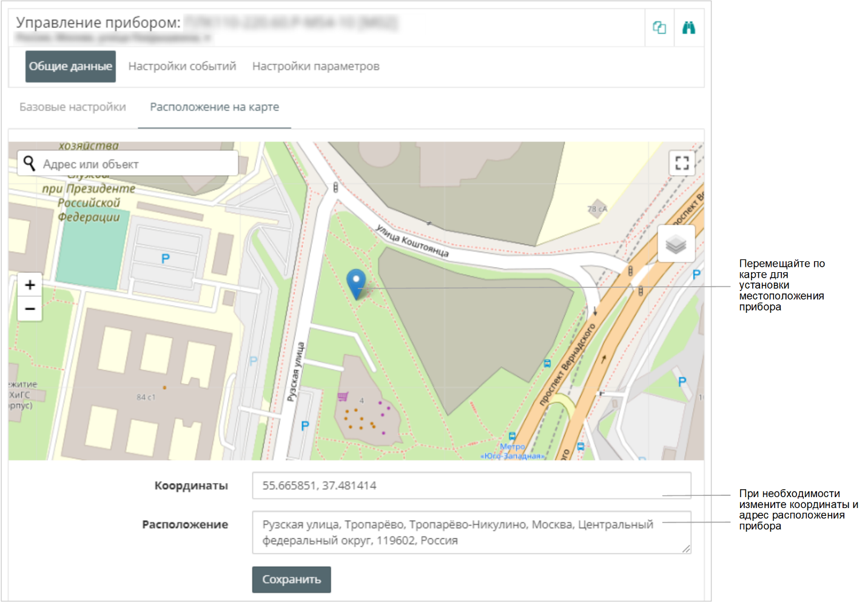Select the "Общие данные" tab
The image size is (868, 602).
70,66
